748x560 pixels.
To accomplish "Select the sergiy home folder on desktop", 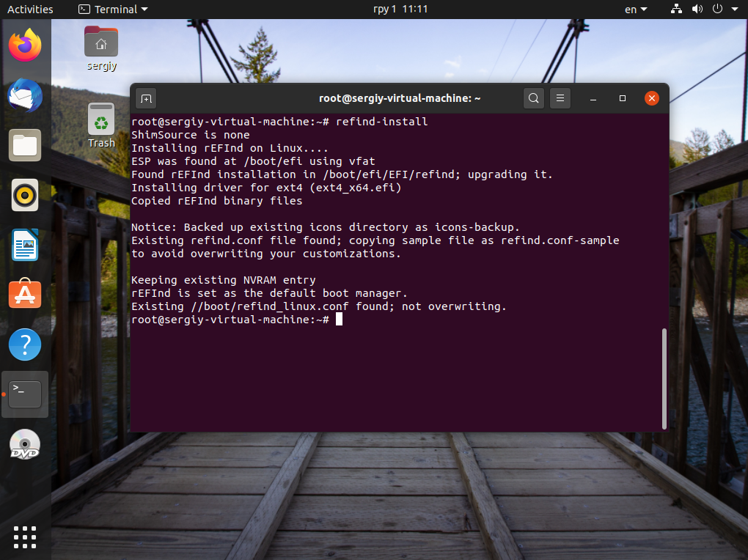I will click(101, 48).
